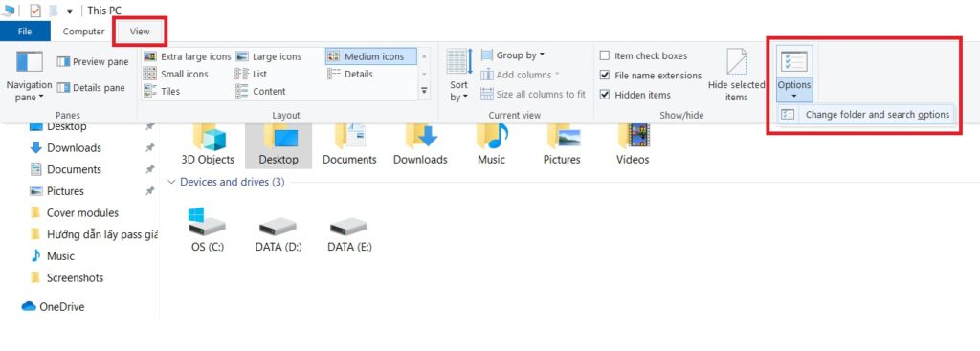Viewport: 980px width, 351px height.
Task: Select Hướng dẫn lấy pass folder
Action: coord(94,235)
